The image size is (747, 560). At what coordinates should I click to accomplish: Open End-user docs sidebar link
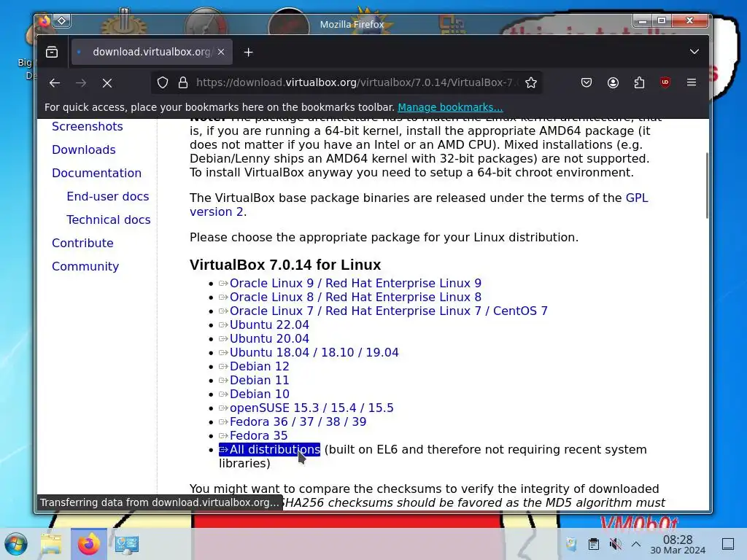108,196
